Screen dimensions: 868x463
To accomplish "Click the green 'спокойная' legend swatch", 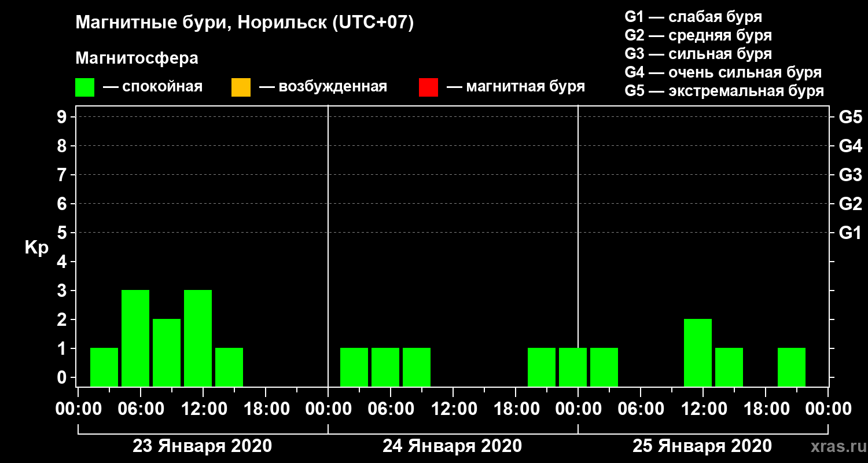I will (x=85, y=87).
